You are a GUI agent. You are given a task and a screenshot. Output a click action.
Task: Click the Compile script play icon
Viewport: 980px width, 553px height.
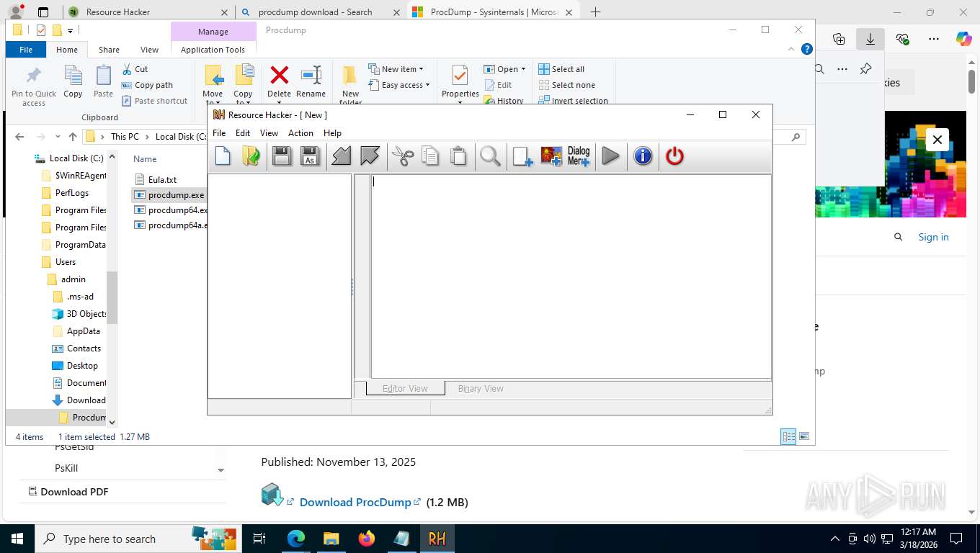coord(610,156)
